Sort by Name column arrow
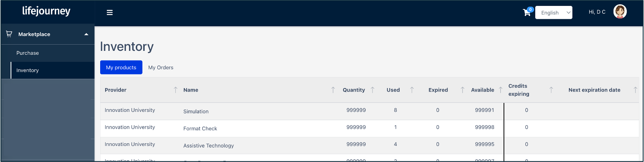 pos(333,90)
